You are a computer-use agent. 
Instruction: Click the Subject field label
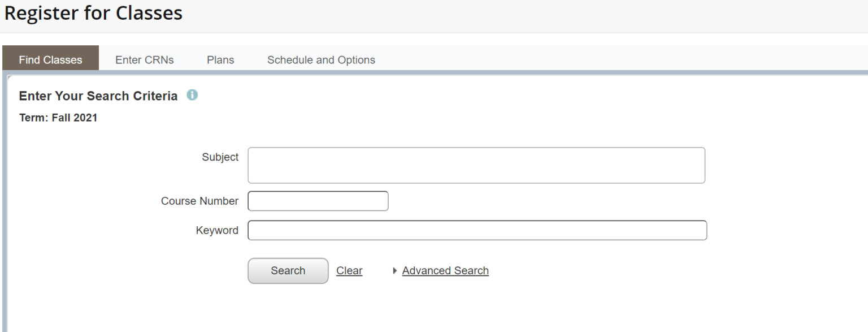[220, 157]
